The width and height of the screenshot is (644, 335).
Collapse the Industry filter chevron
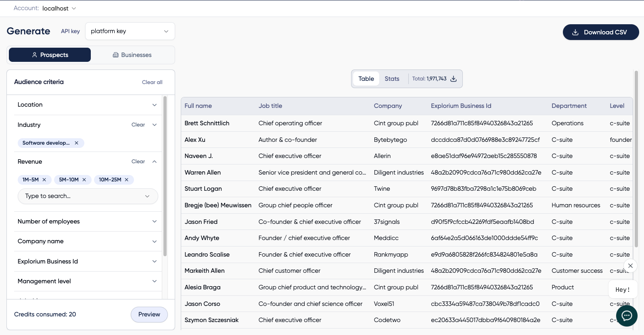click(155, 125)
